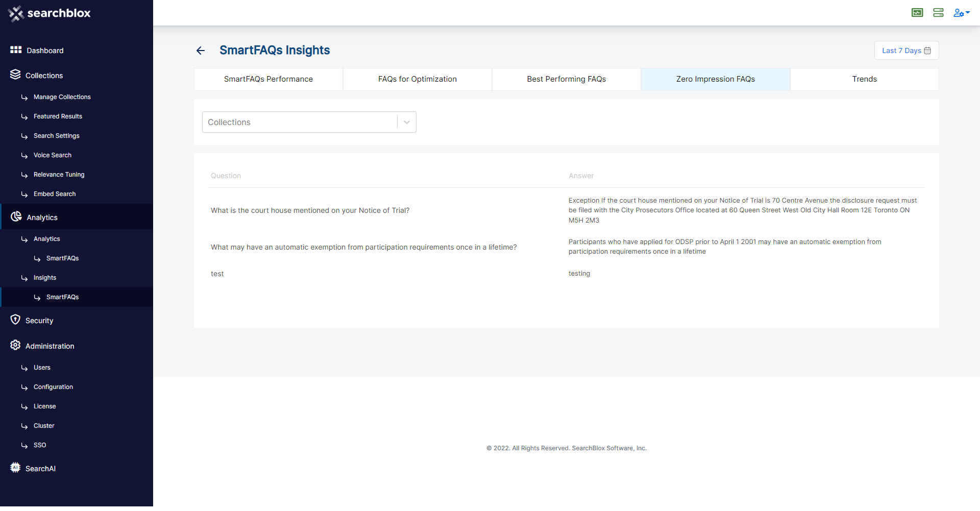980x511 pixels.
Task: Click the Security shield icon
Action: (15, 320)
